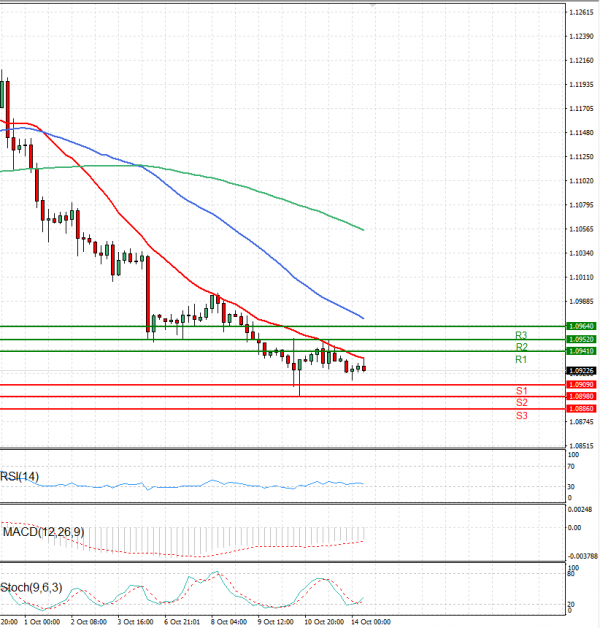Click the RSI(14) indicator label
600x628 pixels.
[20, 476]
